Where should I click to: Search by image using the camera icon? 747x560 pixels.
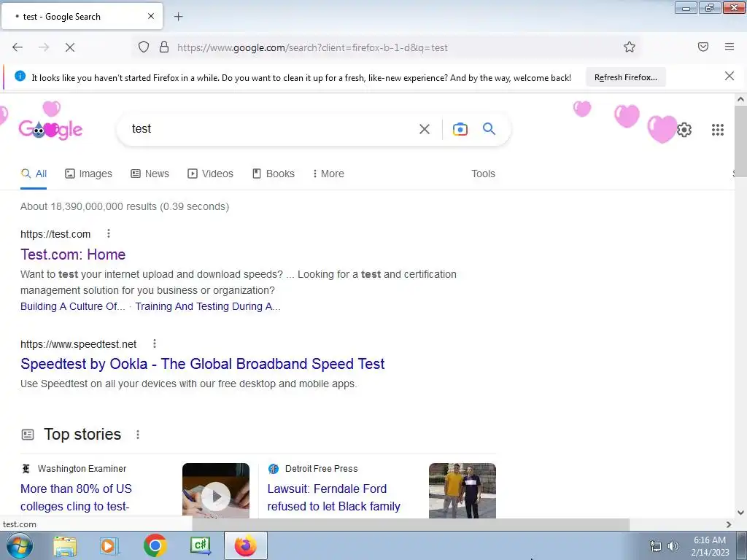click(460, 129)
